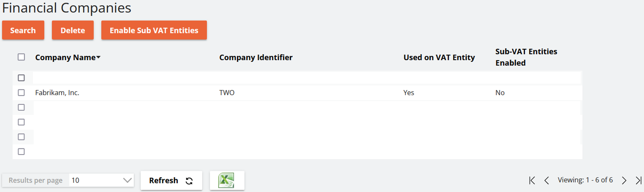Go to the next results page

(x=624, y=180)
